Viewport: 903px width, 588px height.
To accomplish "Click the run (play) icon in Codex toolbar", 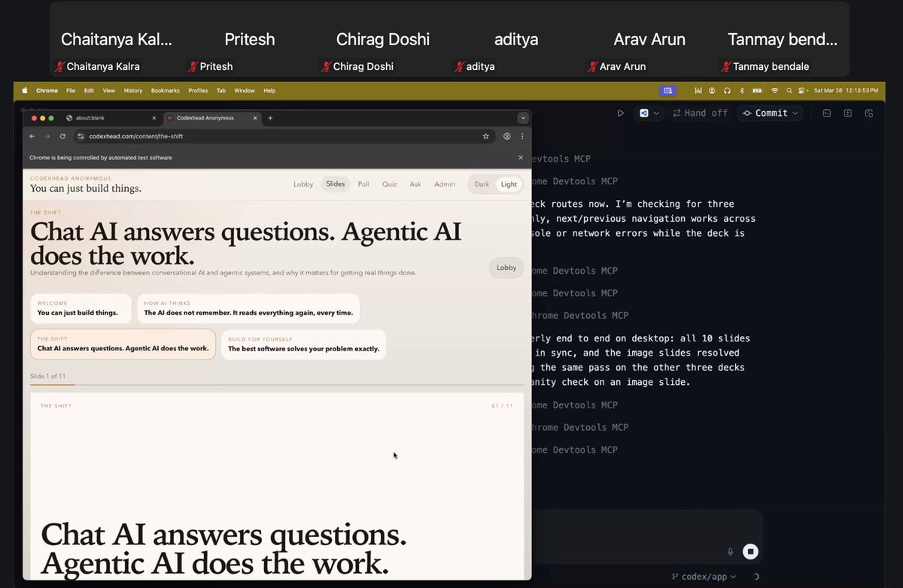I will pos(620,113).
